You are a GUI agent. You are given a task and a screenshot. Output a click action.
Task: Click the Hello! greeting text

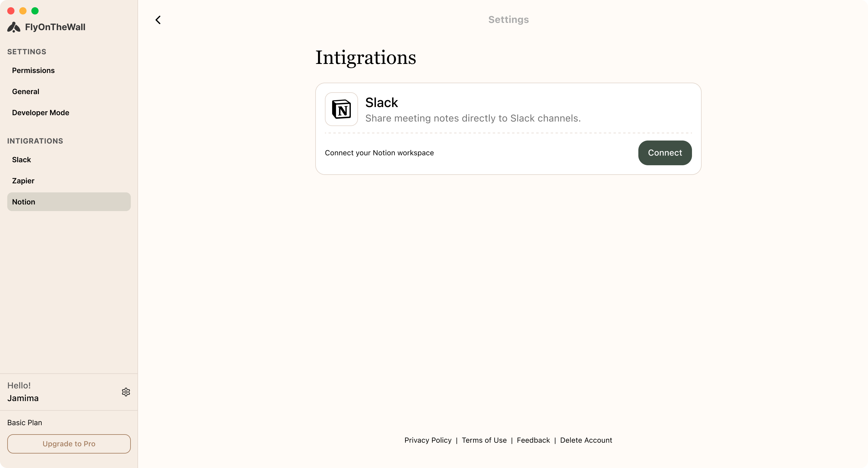(x=19, y=385)
